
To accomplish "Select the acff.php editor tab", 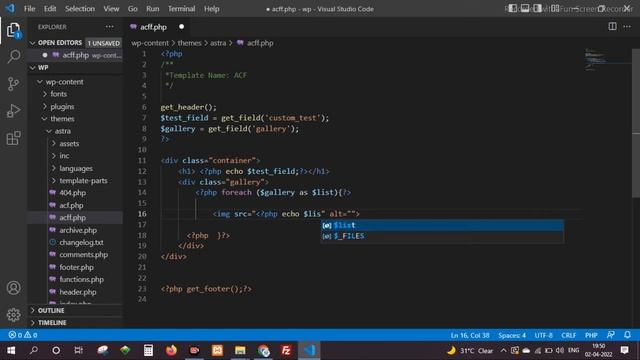I will [x=157, y=27].
